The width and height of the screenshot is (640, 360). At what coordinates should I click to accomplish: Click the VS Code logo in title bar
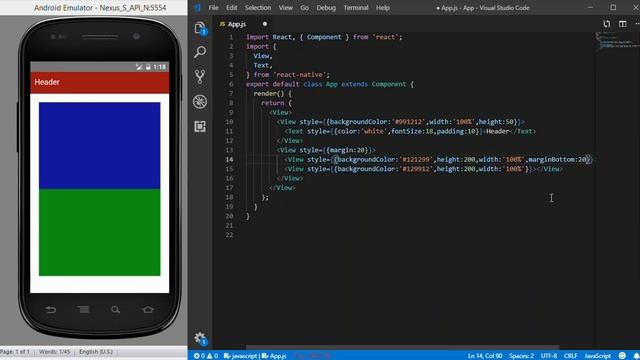pos(198,7)
